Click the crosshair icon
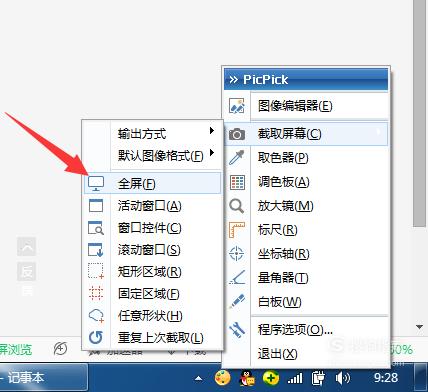The height and width of the screenshot is (392, 428). pyautogui.click(x=236, y=254)
